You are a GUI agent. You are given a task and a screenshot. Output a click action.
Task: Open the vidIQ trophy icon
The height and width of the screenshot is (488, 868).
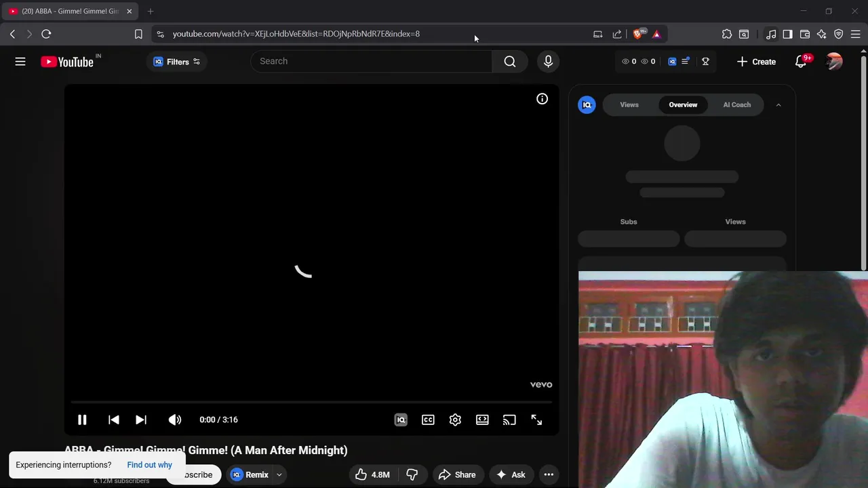click(x=705, y=62)
